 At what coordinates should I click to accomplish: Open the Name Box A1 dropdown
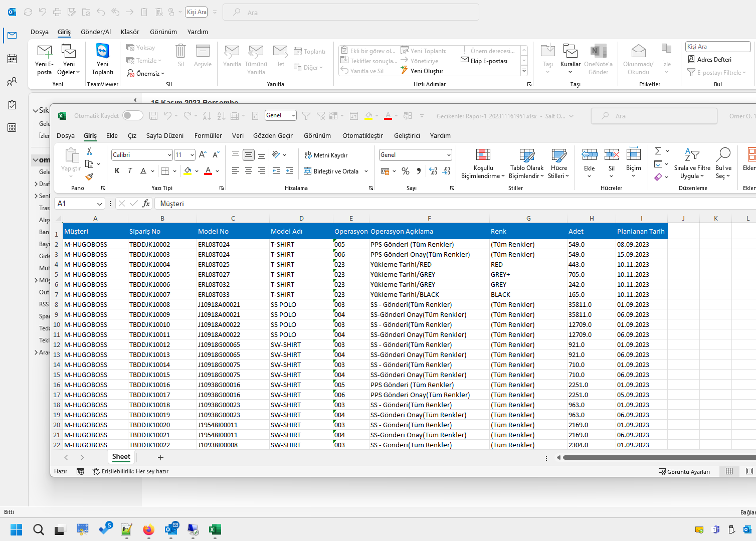[99, 204]
